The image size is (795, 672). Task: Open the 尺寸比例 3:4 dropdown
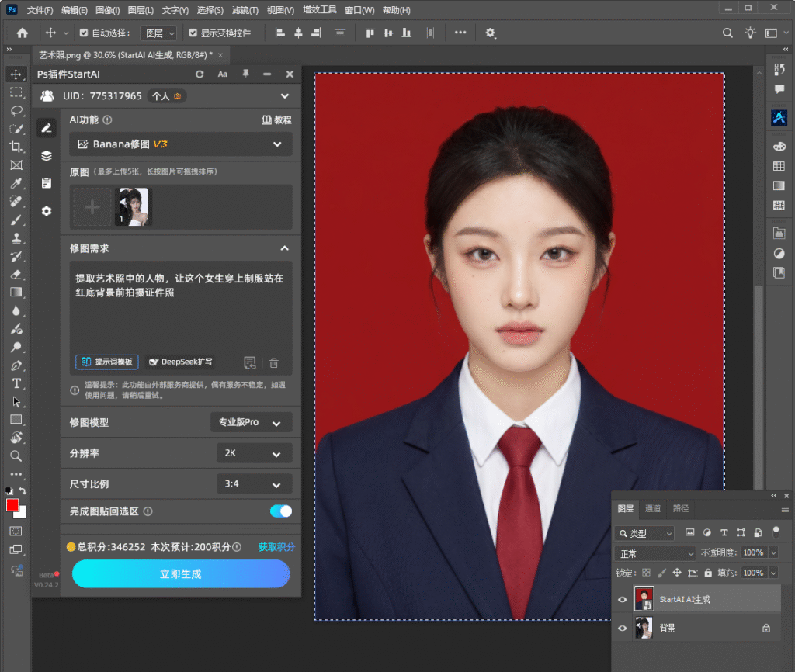coord(255,484)
